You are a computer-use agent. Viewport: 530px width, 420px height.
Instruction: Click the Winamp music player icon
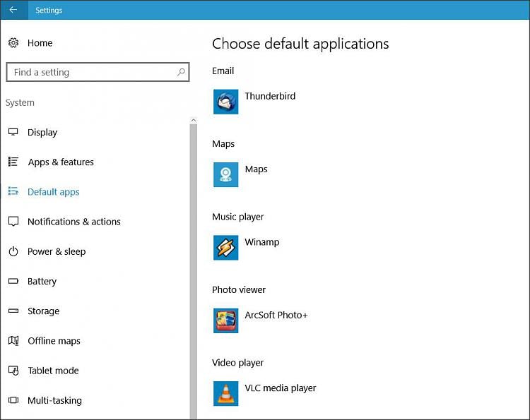coord(225,248)
